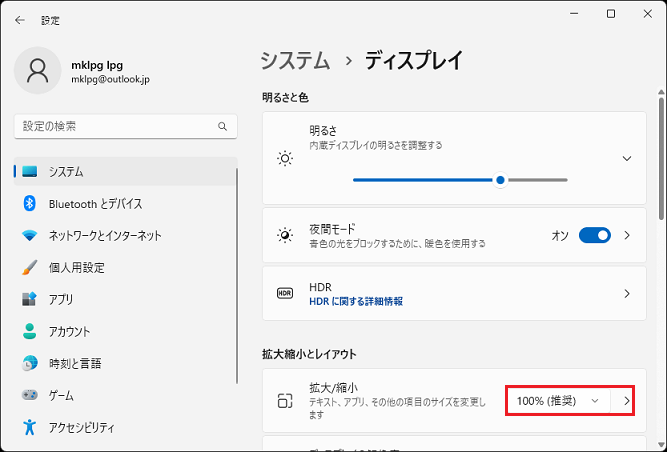Click the user profile avatar icon
The image size is (667, 452).
tap(38, 70)
